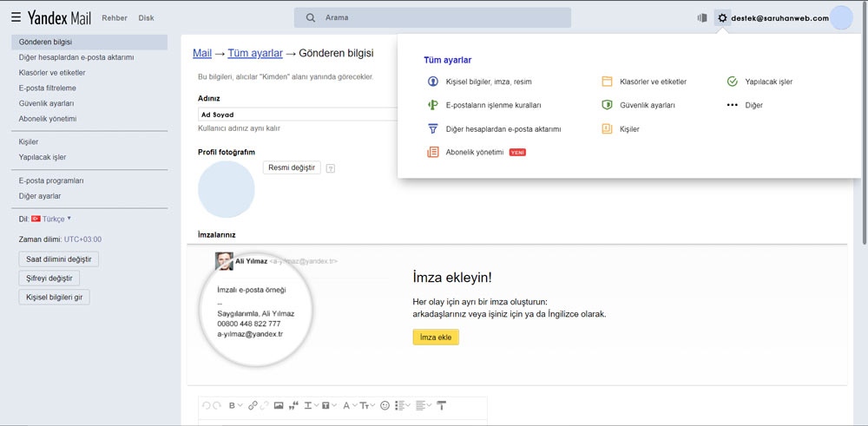Image resolution: width=868 pixels, height=426 pixels.
Task: Click the remove link icon
Action: pyautogui.click(x=264, y=405)
